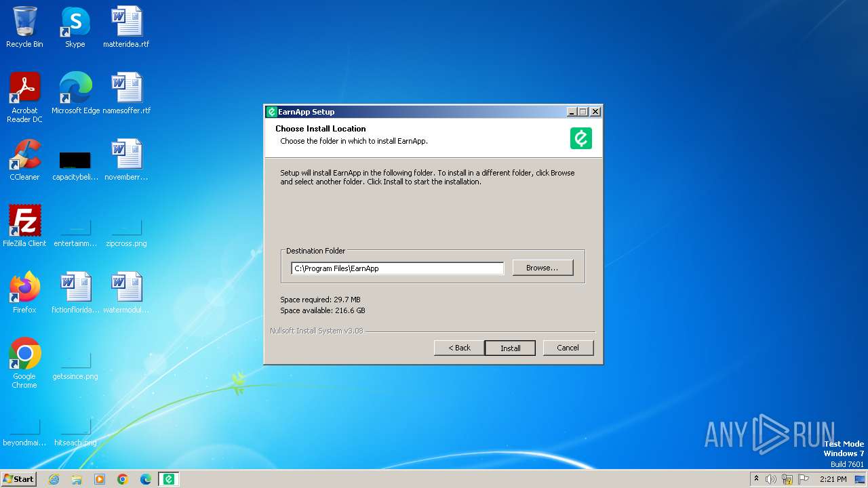Open Edge from the taskbar

[146, 479]
